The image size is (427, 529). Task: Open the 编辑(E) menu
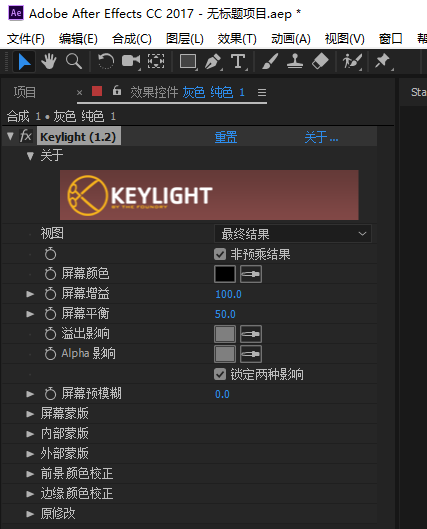coord(78,39)
